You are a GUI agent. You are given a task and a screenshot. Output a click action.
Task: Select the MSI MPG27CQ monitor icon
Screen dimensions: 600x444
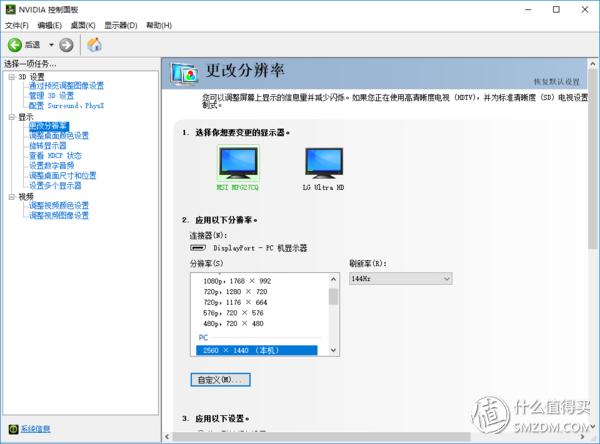click(238, 163)
